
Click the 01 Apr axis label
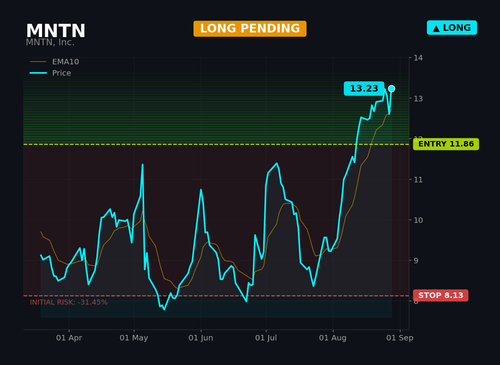point(69,338)
